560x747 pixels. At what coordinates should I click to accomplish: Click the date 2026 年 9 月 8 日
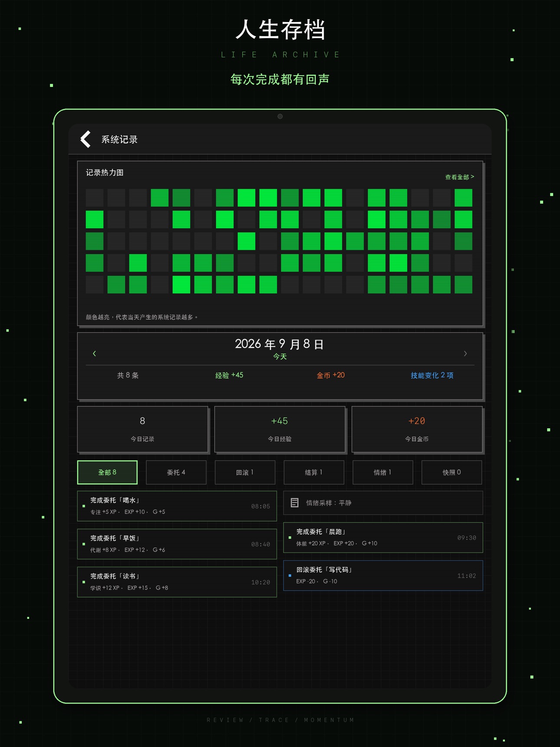click(x=280, y=344)
